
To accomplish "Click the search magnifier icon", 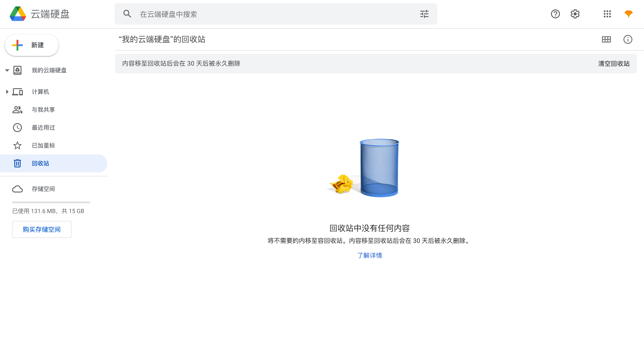I will [x=127, y=14].
